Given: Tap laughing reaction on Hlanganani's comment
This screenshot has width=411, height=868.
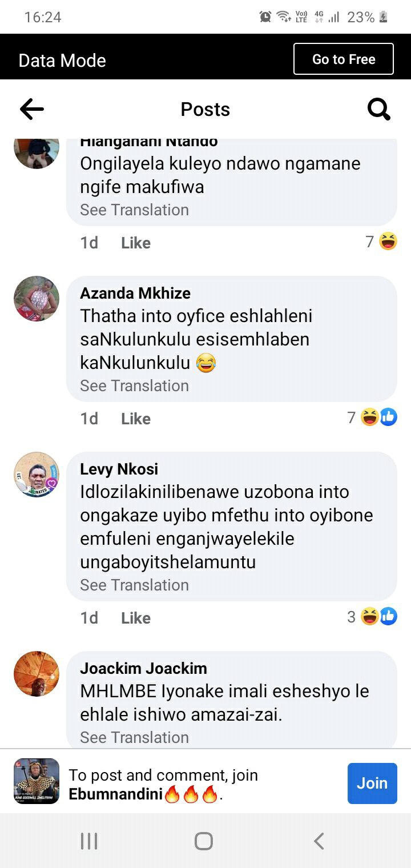Looking at the screenshot, I should (x=388, y=242).
